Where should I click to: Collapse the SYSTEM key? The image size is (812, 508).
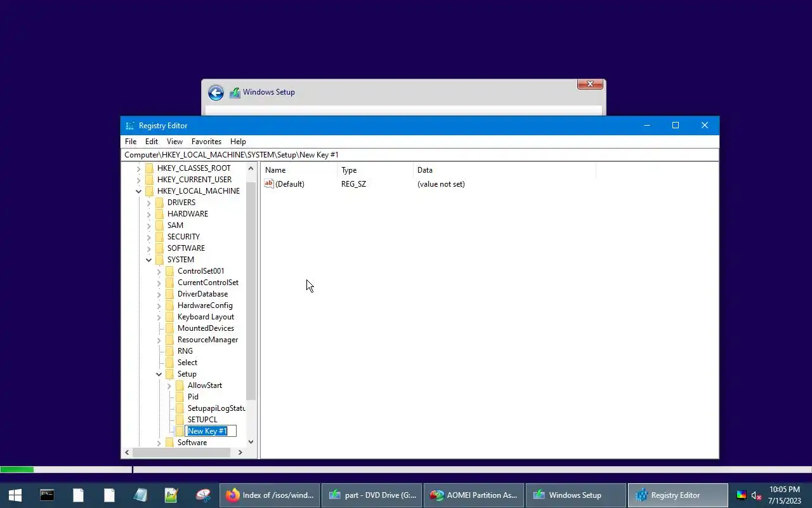[149, 260]
